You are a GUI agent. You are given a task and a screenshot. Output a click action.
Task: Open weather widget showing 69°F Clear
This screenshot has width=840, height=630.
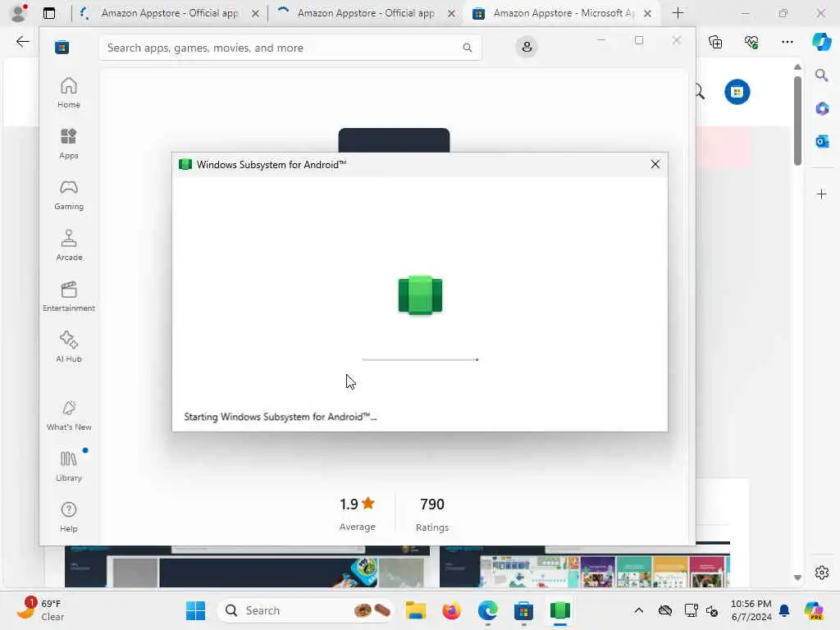click(40, 610)
